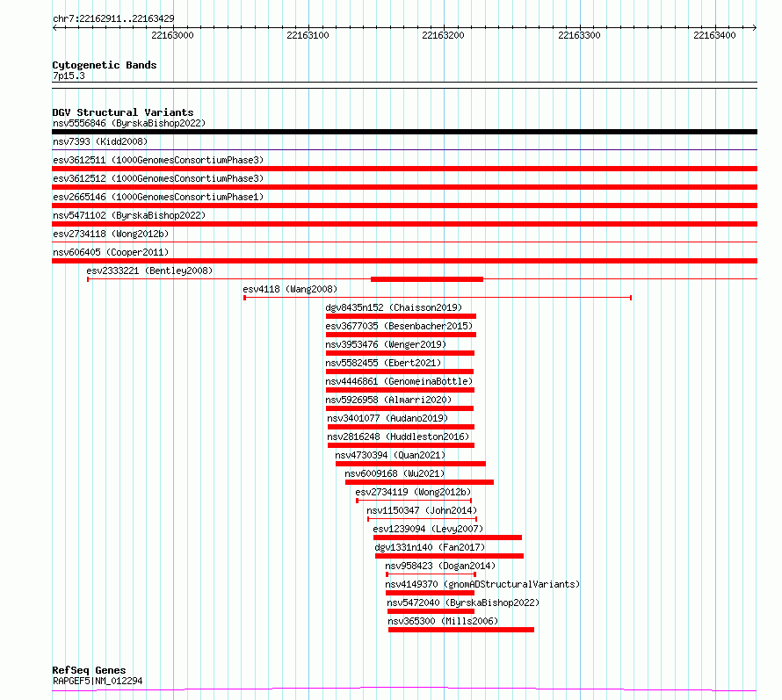This screenshot has width=782, height=700.
Task: Click the RefSeq Genes track title
Action: [89, 670]
